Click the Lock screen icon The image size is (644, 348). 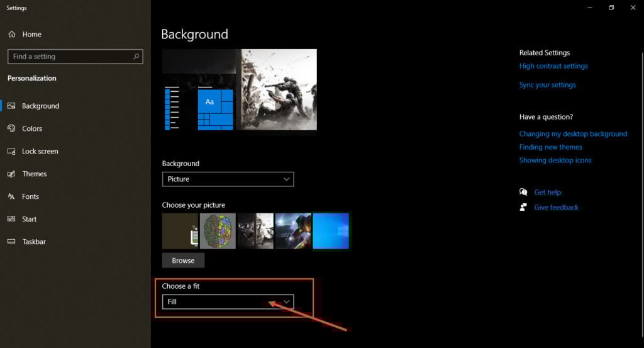(11, 151)
